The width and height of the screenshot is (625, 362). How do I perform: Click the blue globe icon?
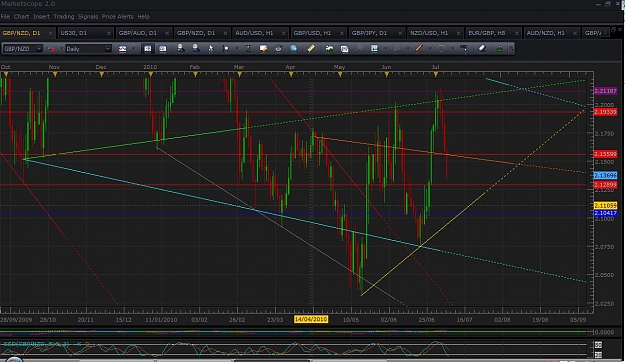293,48
